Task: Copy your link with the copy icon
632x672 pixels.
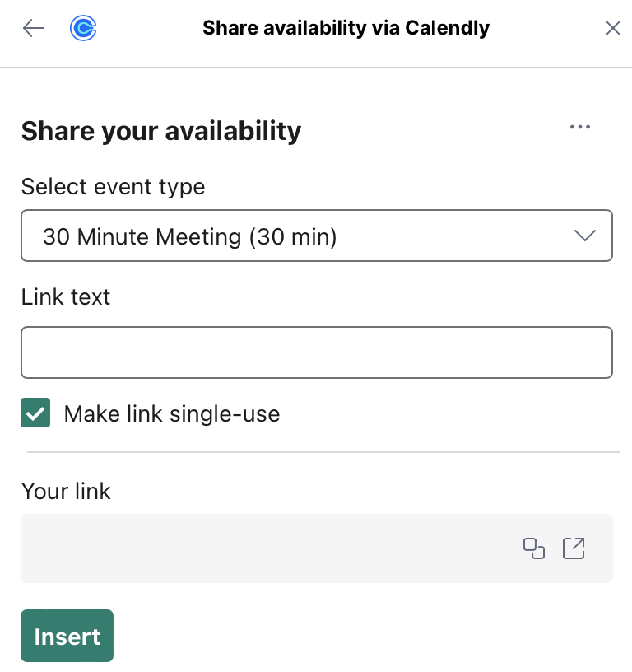Action: pyautogui.click(x=534, y=548)
